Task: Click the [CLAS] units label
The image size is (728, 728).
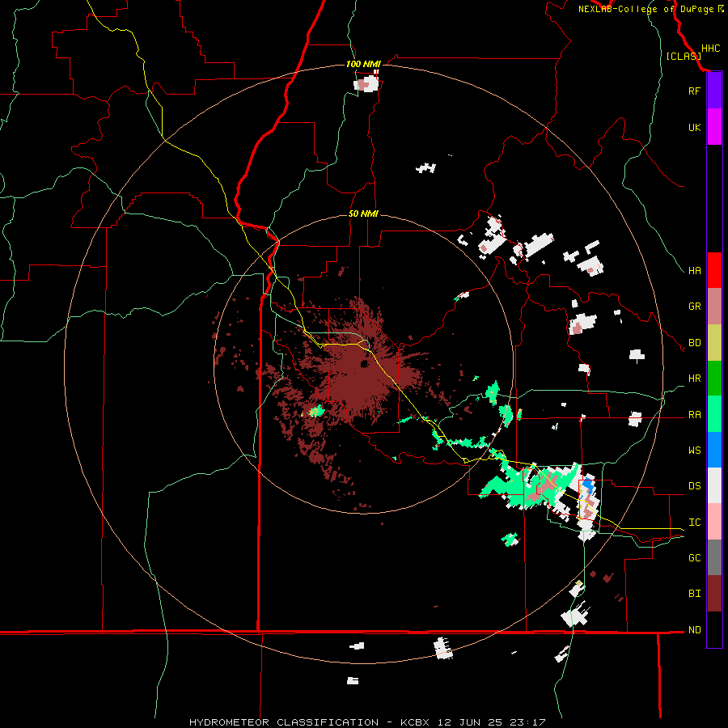Action: point(684,56)
